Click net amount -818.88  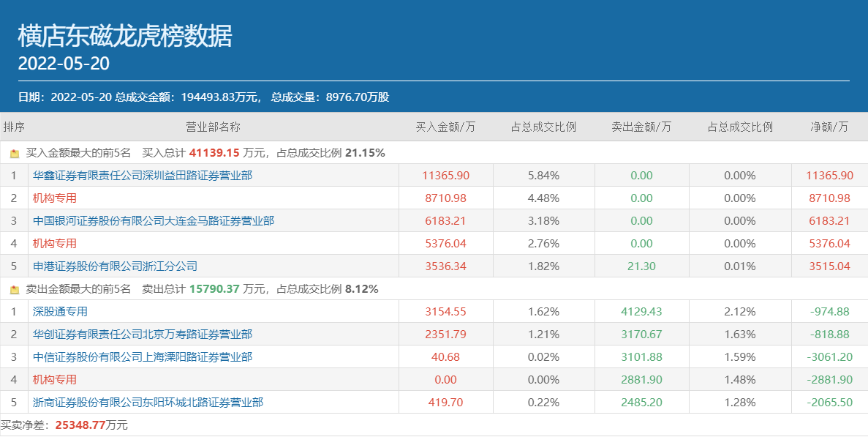[x=829, y=335]
